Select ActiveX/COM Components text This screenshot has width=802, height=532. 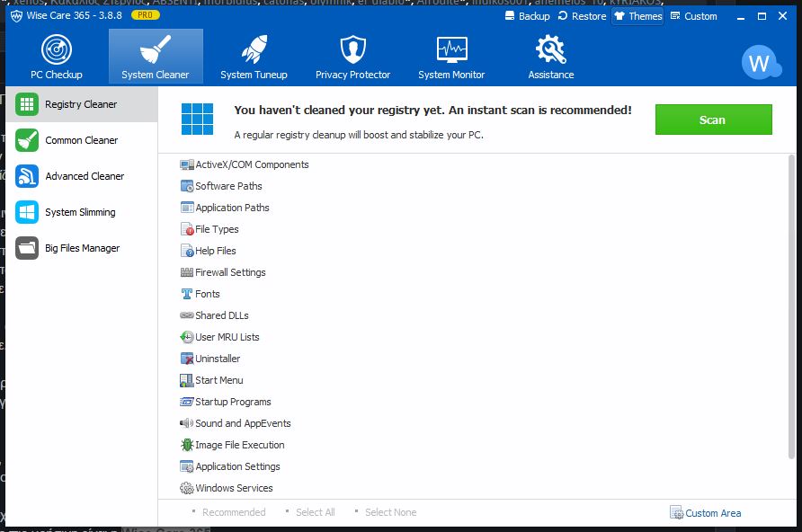(x=252, y=164)
